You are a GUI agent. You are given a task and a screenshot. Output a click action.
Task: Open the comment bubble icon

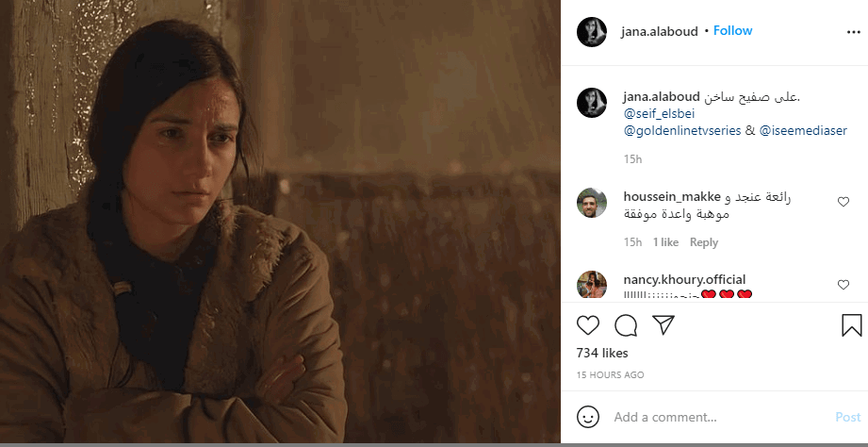pyautogui.click(x=626, y=325)
